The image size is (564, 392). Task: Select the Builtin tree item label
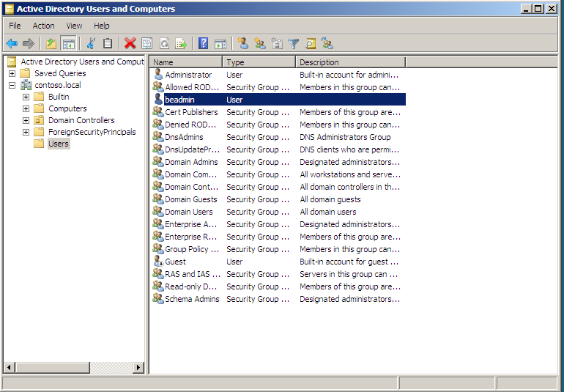(59, 97)
